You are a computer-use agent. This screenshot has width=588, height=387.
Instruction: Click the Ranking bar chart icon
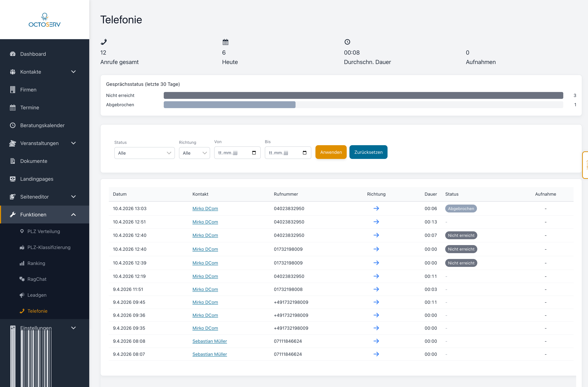(22, 263)
